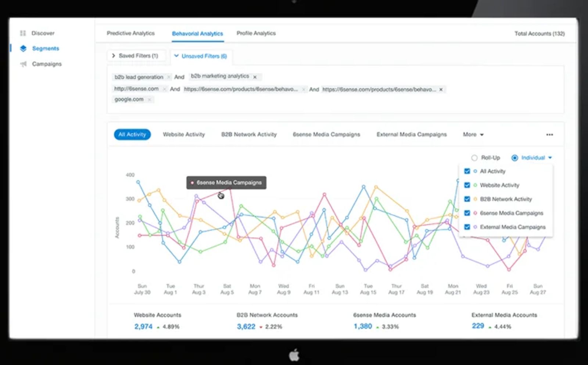This screenshot has height=365, width=588.
Task: Show B2B Network Activity chart
Action: tap(249, 135)
